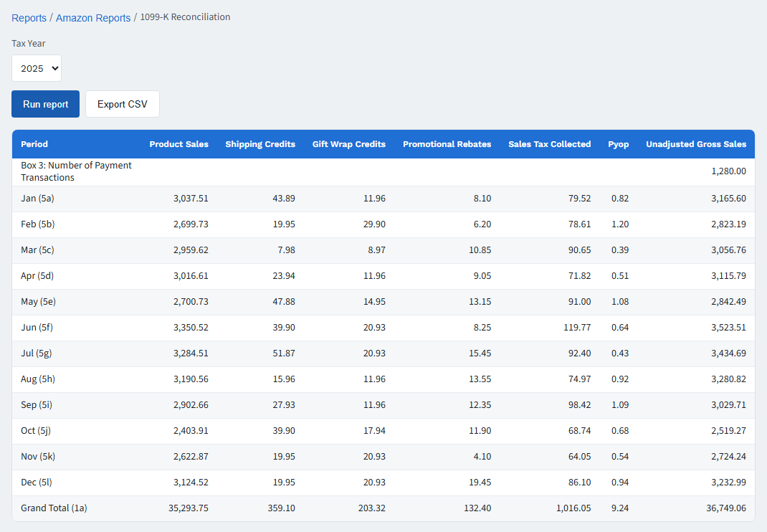Click the Period column header
The image size is (767, 532).
(x=34, y=144)
